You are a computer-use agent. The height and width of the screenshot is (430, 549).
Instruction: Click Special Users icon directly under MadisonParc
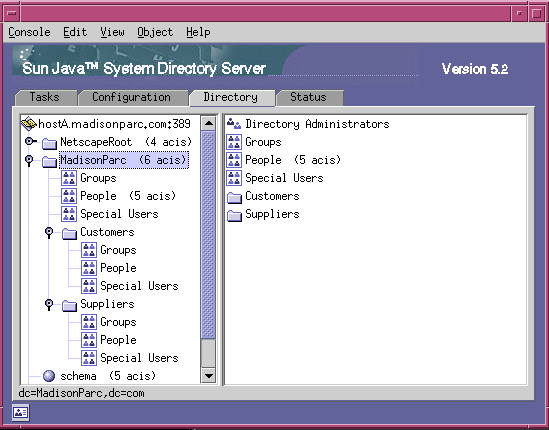point(69,214)
